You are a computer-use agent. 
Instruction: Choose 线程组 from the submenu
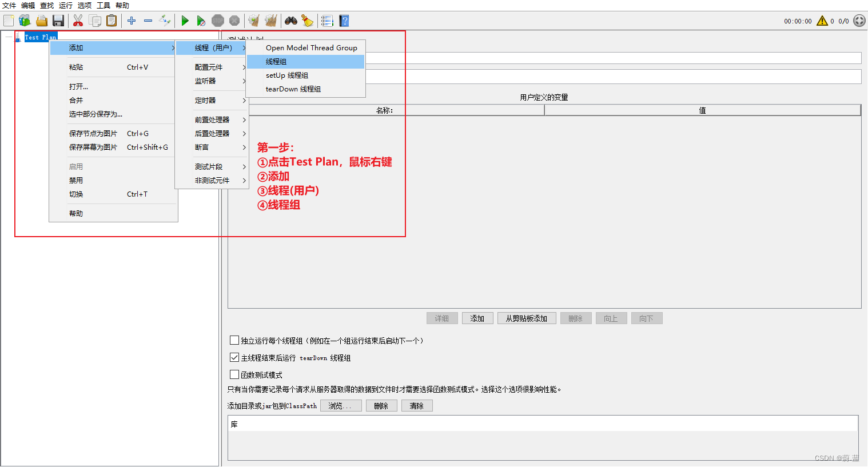coord(305,62)
